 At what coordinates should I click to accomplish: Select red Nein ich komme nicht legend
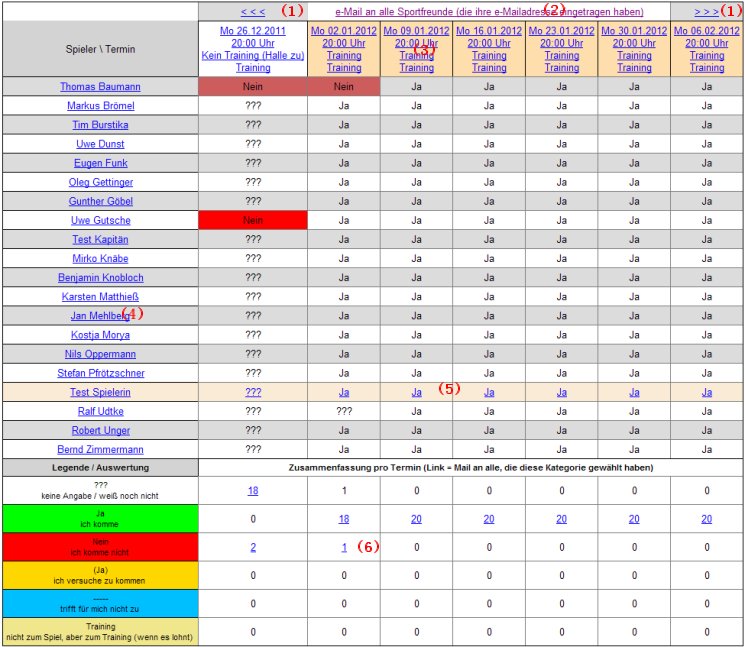(100, 547)
